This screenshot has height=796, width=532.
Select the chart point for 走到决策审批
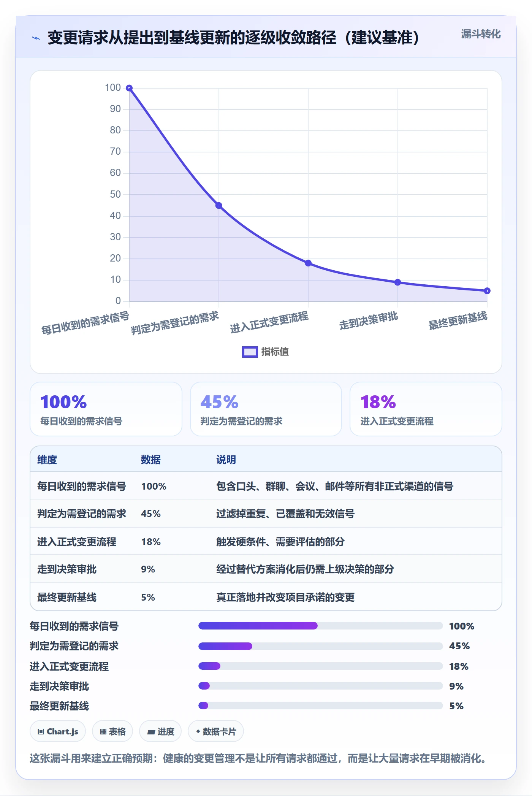(397, 282)
